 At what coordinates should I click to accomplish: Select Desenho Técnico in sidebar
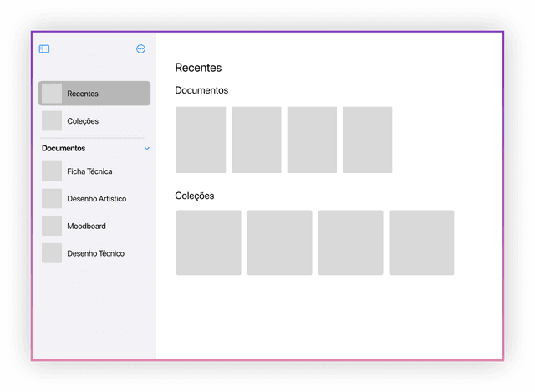point(96,253)
